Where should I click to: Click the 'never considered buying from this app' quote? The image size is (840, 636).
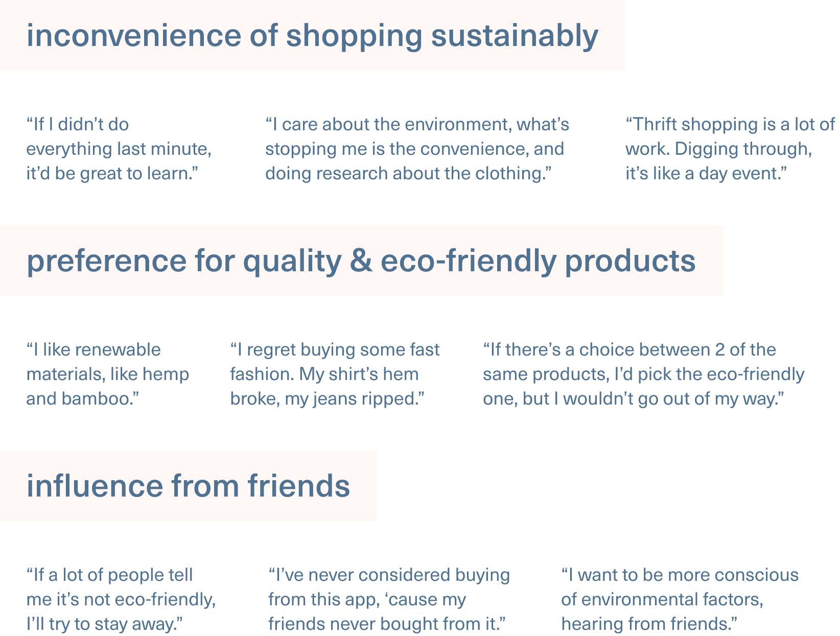[389, 599]
